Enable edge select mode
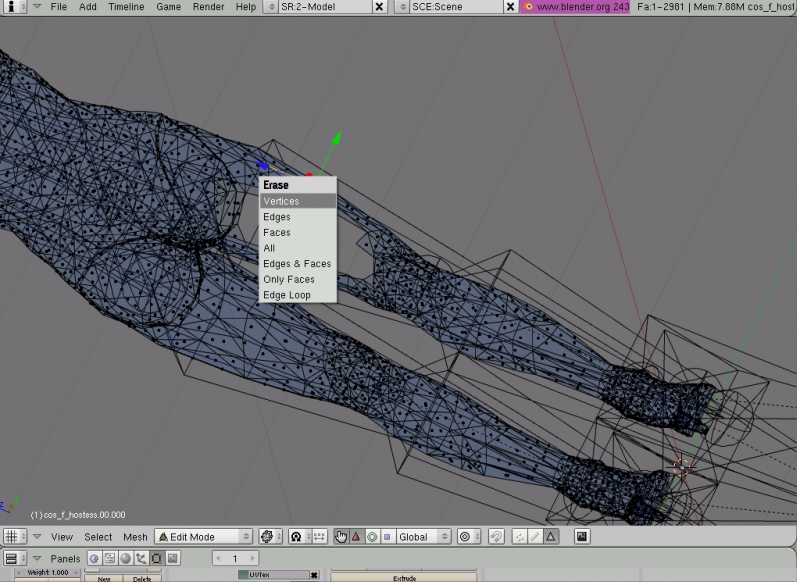 (535, 537)
